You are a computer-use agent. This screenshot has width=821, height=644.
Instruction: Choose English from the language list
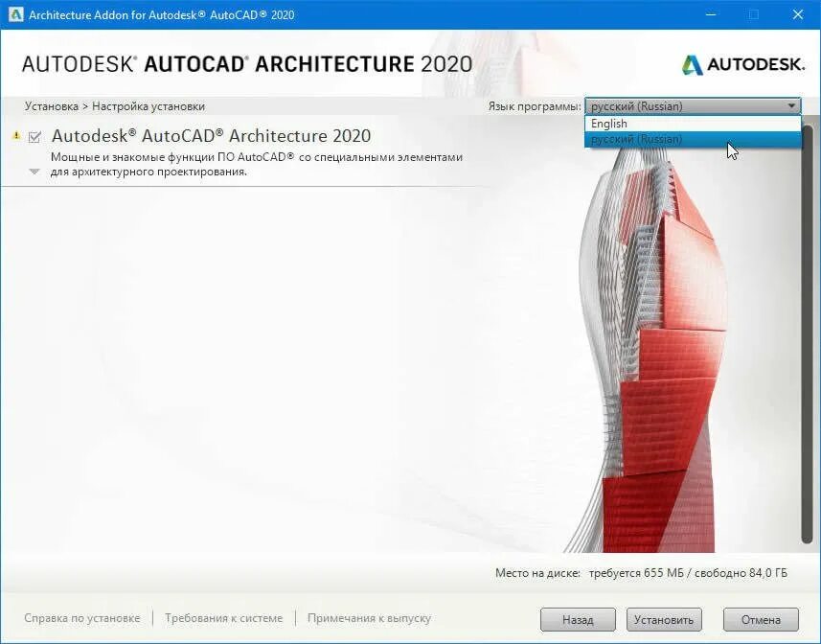point(693,124)
